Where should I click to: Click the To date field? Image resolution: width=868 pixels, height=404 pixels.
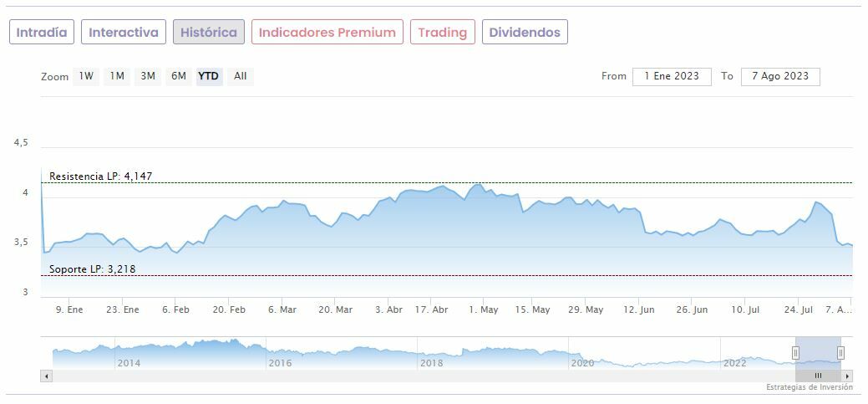pyautogui.click(x=780, y=76)
